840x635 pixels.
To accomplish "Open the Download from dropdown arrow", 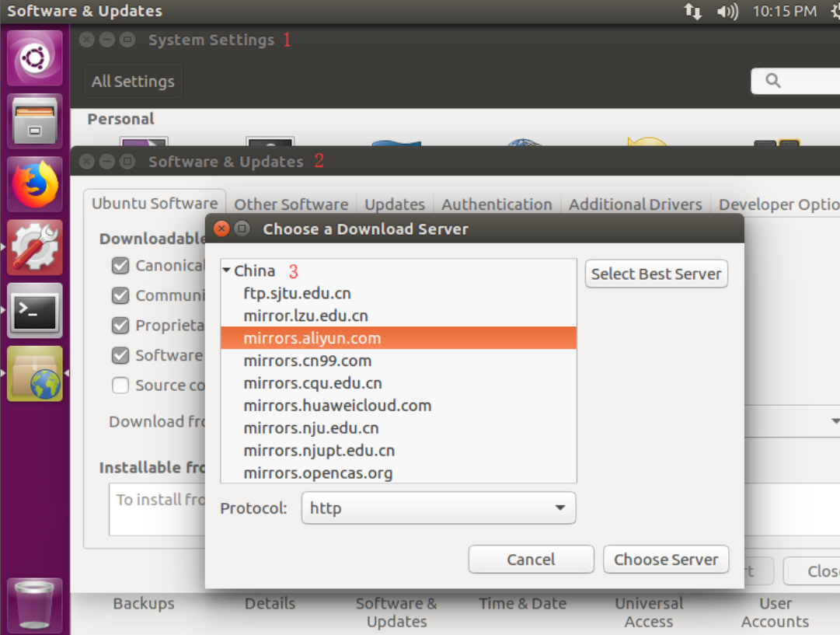I will click(x=835, y=421).
